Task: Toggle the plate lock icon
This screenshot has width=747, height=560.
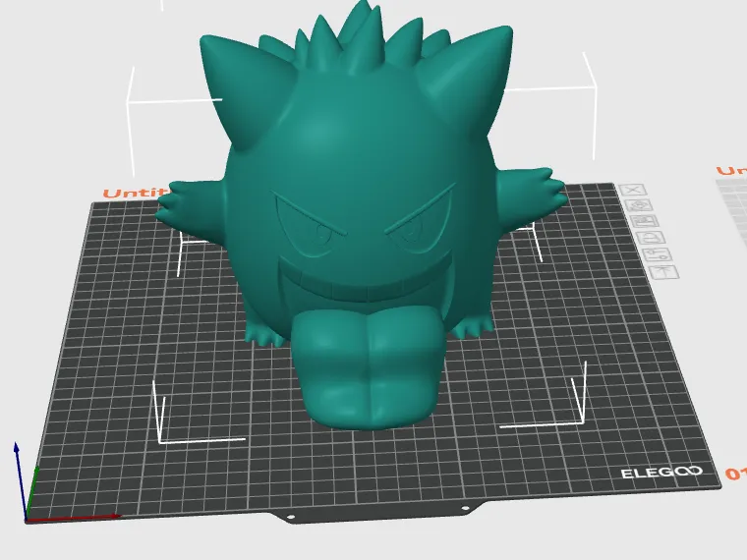Action: [x=653, y=237]
